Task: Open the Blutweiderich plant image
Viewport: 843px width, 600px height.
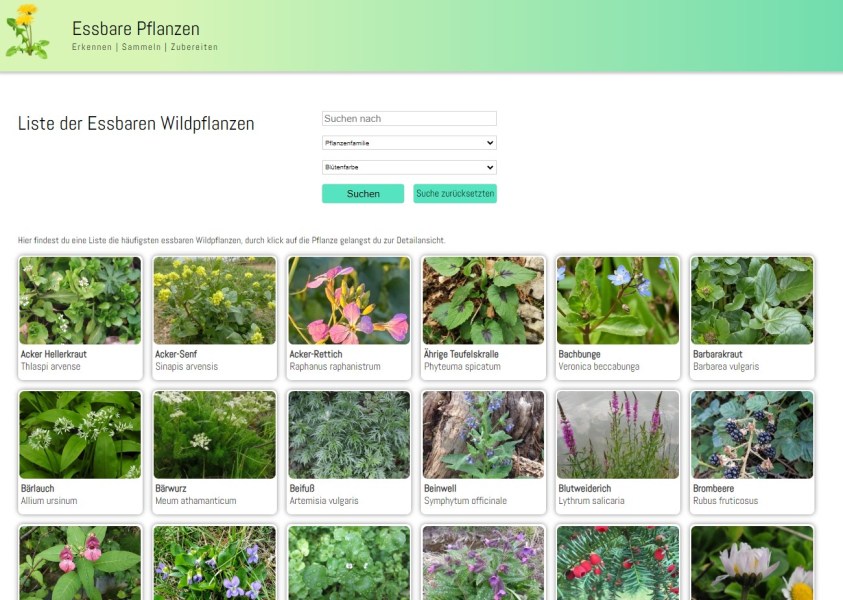Action: point(618,435)
